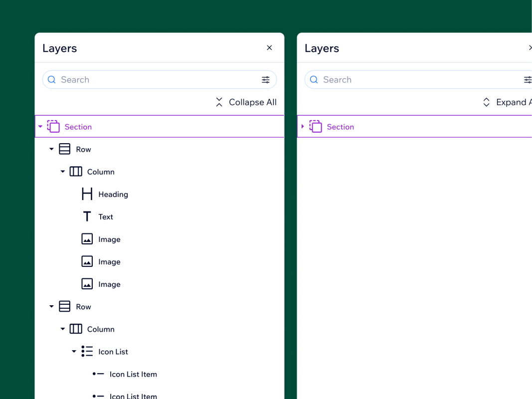Click the Heading layer icon
This screenshot has height=399, width=532.
tap(87, 194)
